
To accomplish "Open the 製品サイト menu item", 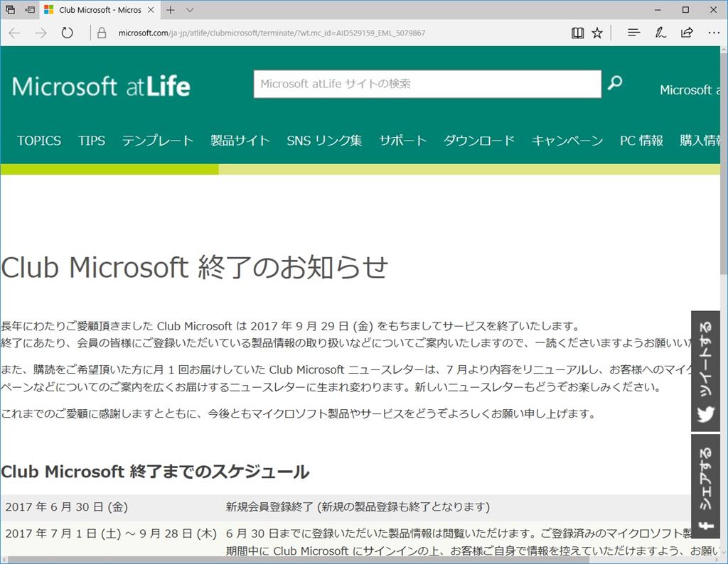I will [x=240, y=141].
